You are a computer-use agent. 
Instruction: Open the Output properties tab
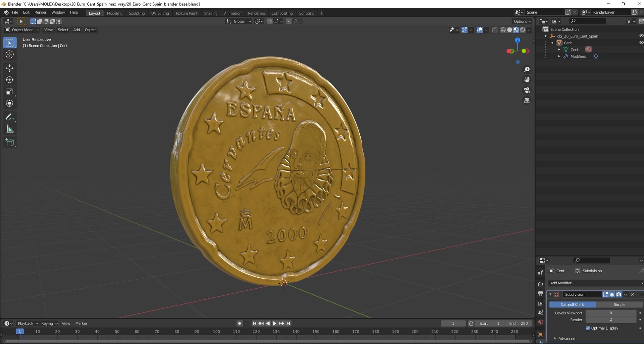[x=540, y=294]
